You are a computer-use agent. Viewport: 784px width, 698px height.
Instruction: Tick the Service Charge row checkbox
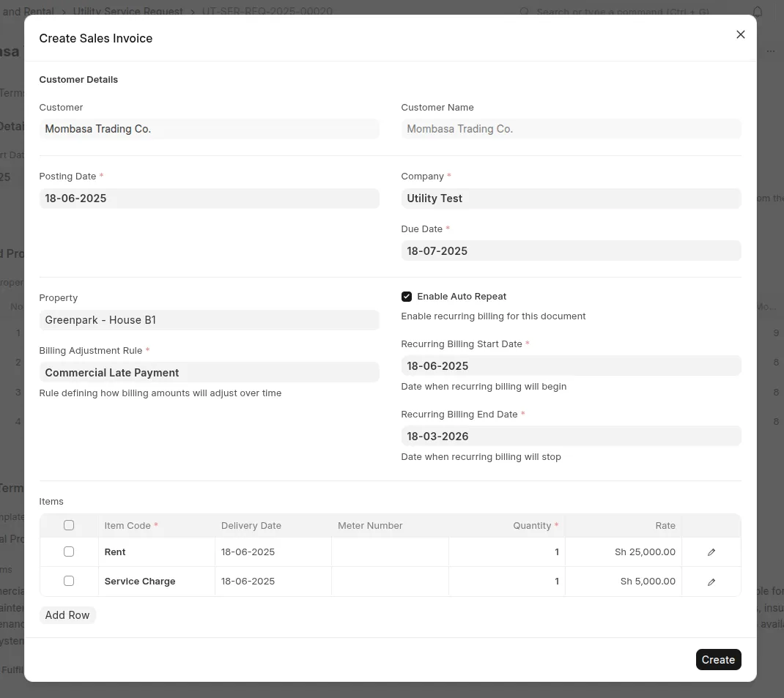(x=69, y=581)
